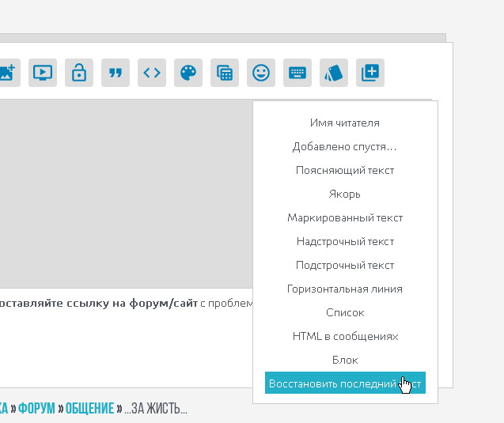Open the color palette icon

(x=188, y=73)
